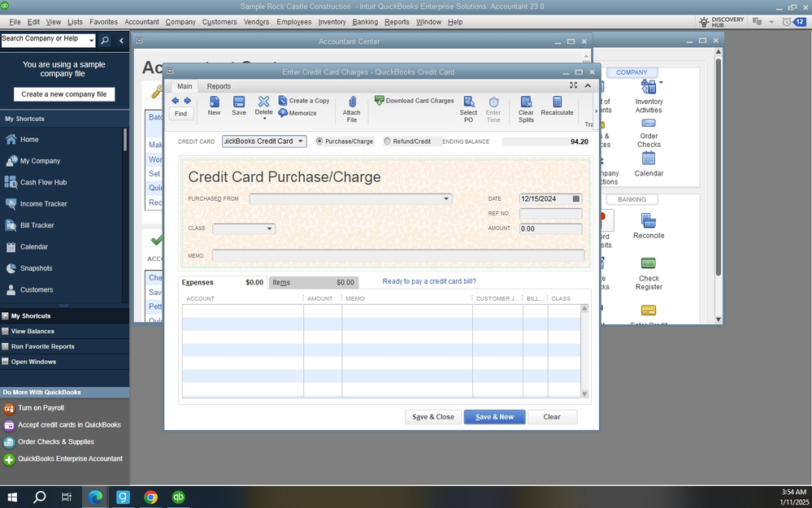Click the Attach File paperclip icon

click(352, 102)
